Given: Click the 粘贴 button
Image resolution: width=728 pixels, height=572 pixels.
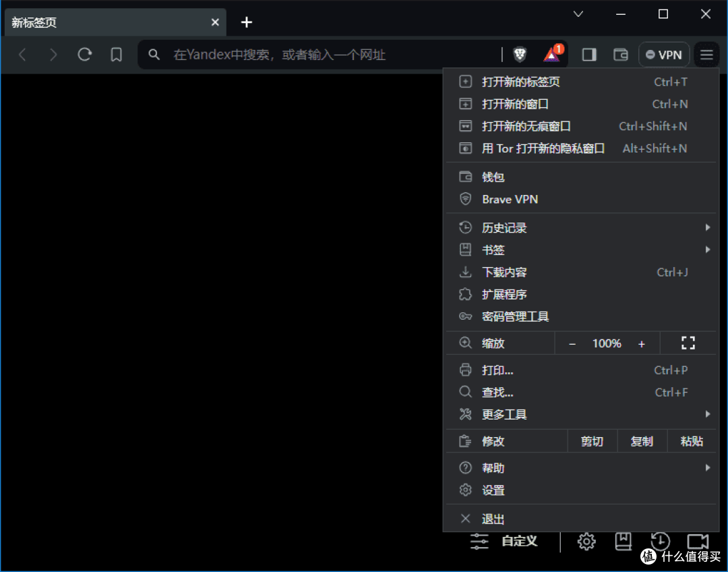Looking at the screenshot, I should point(692,441).
